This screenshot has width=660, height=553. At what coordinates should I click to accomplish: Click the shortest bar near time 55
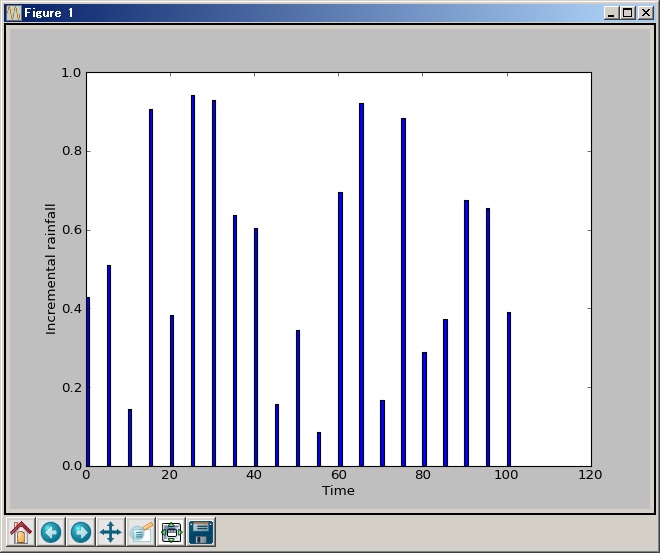pyautogui.click(x=319, y=449)
